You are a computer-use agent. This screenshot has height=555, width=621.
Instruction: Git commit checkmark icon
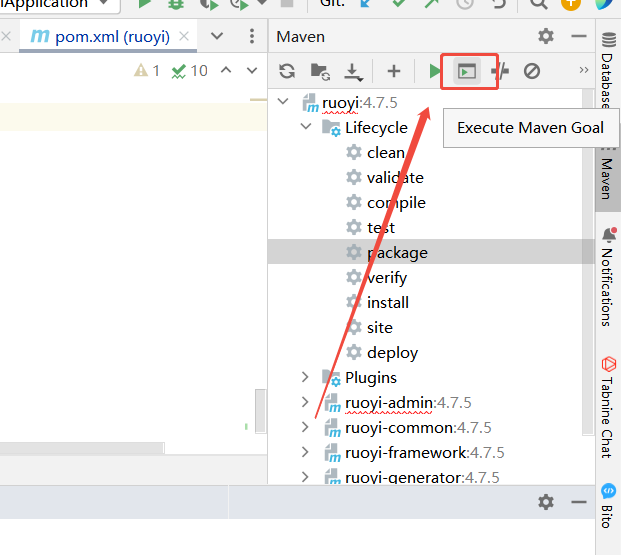(x=398, y=3)
